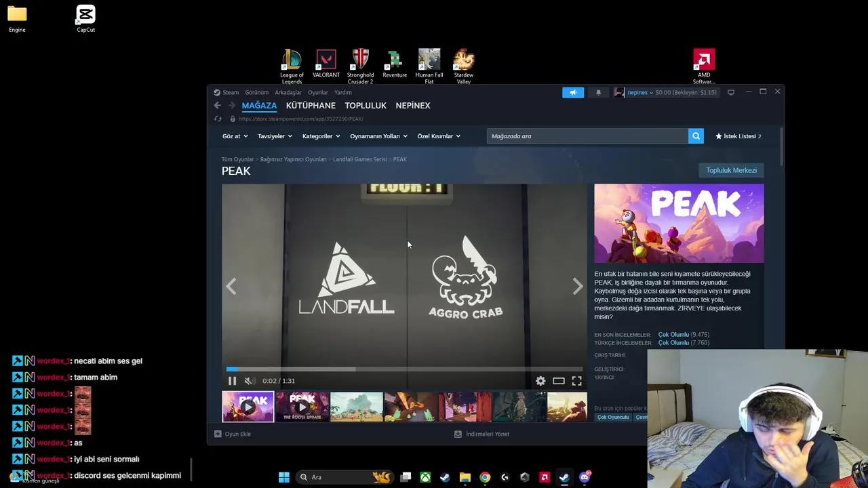Open the Engine folder on desktop
This screenshot has height=488, width=868.
[x=17, y=19]
